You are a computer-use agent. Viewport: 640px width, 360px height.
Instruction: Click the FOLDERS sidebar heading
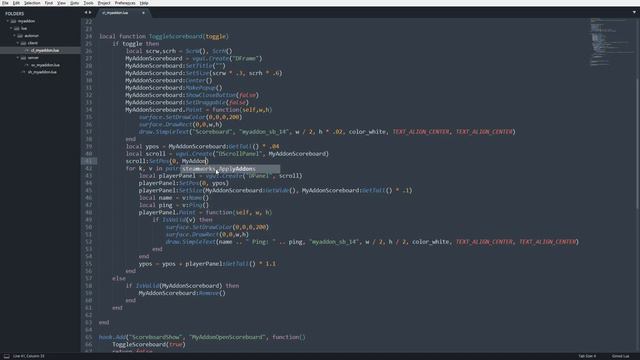point(15,13)
